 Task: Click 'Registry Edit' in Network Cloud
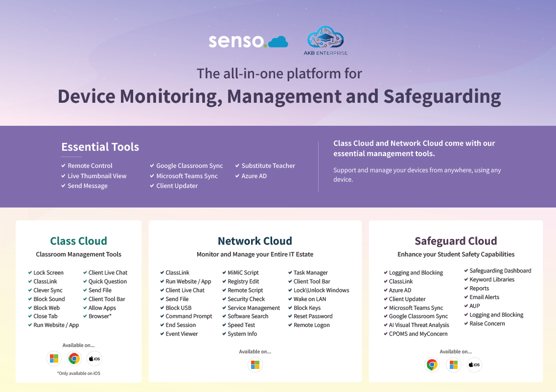pos(243,281)
